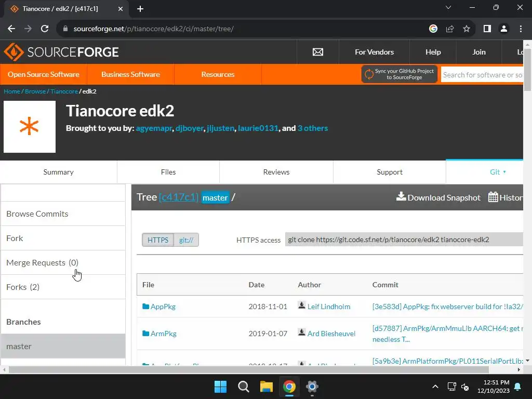Show the 3 others contributors
Screen dimensions: 532x399
point(313,128)
